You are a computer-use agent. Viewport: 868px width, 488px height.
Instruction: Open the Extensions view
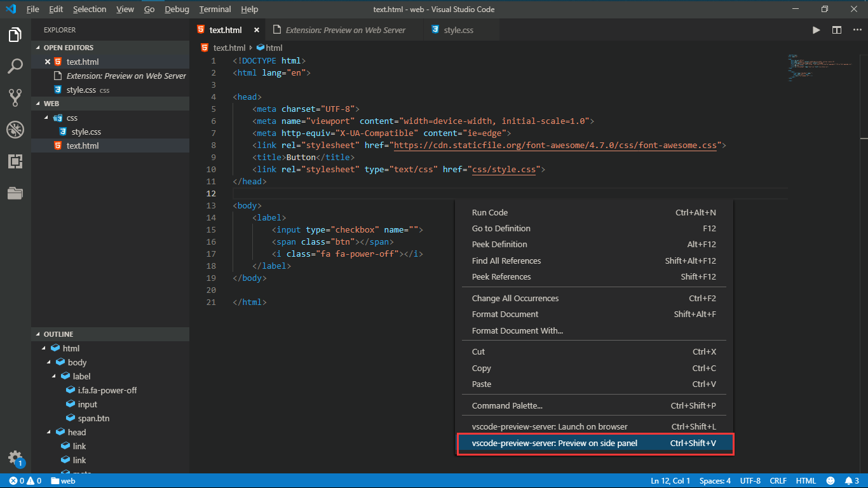point(15,161)
